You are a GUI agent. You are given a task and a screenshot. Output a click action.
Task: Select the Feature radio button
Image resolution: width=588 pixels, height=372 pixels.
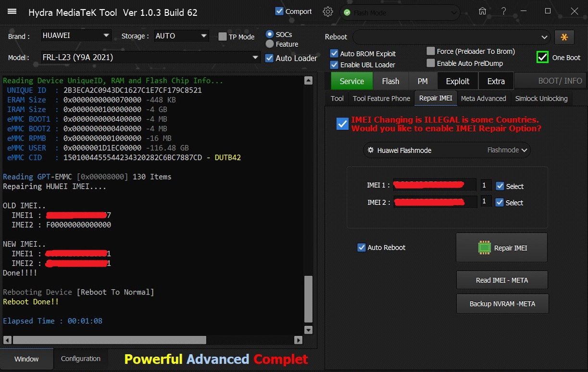[x=270, y=44]
